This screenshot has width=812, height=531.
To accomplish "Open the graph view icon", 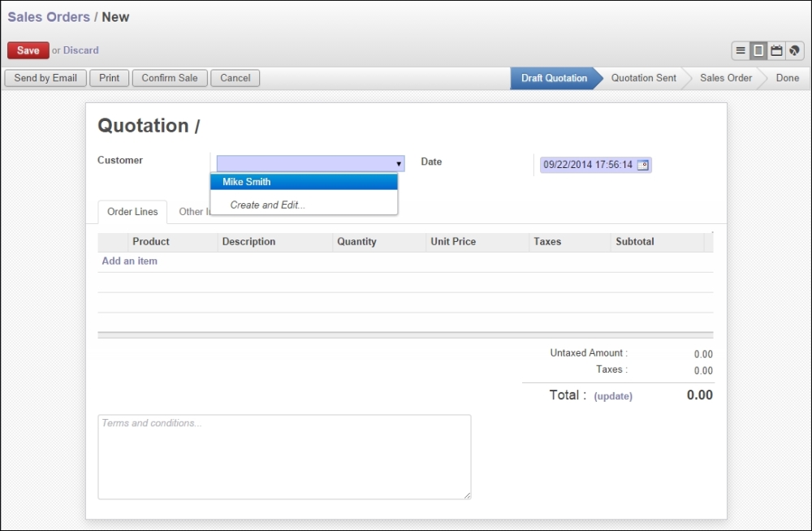I will tap(793, 50).
